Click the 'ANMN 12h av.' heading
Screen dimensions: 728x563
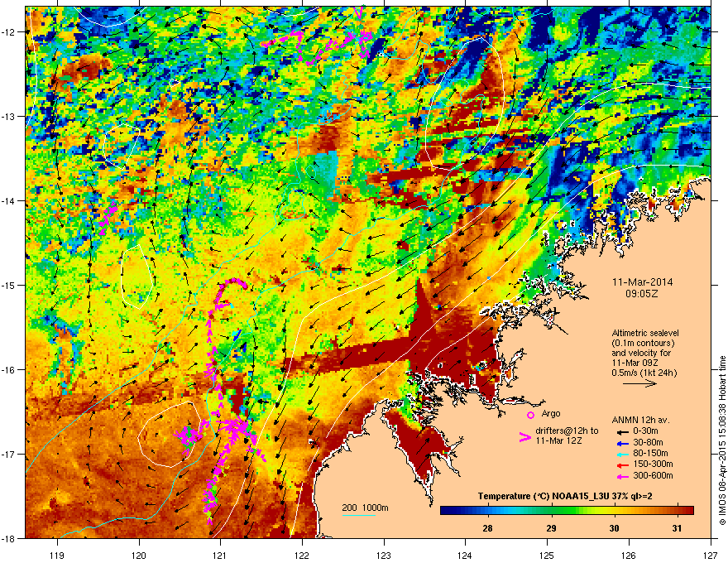coord(640,421)
